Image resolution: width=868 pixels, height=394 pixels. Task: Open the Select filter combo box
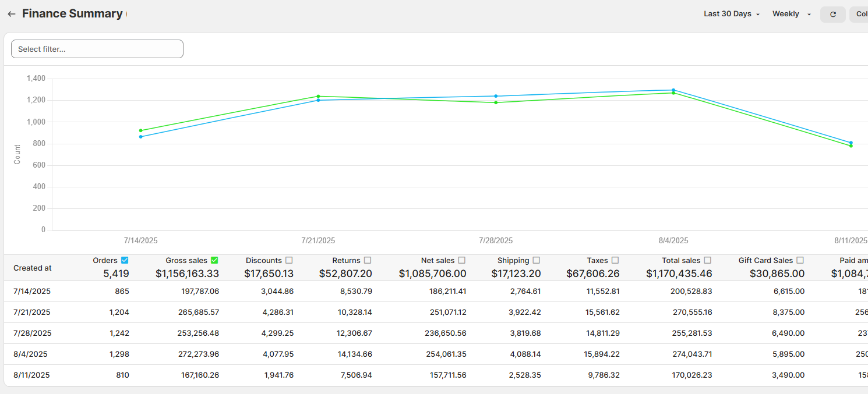pos(97,49)
